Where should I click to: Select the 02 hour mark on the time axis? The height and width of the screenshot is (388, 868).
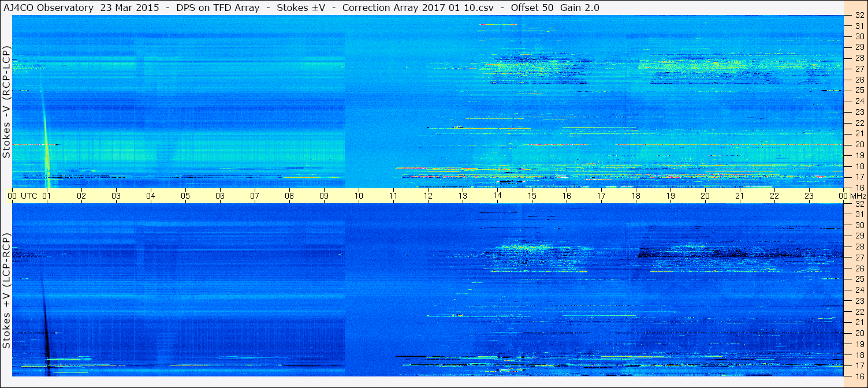(81, 196)
